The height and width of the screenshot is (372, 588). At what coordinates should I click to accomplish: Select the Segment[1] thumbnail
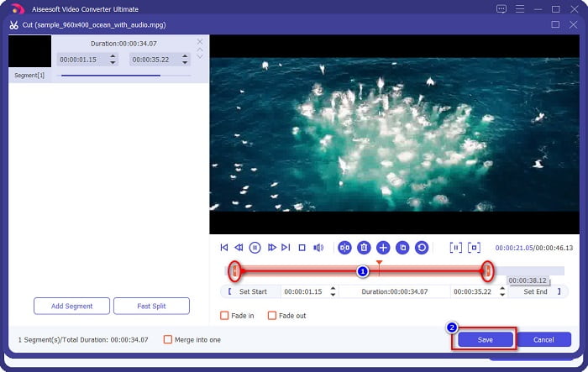tap(30, 51)
